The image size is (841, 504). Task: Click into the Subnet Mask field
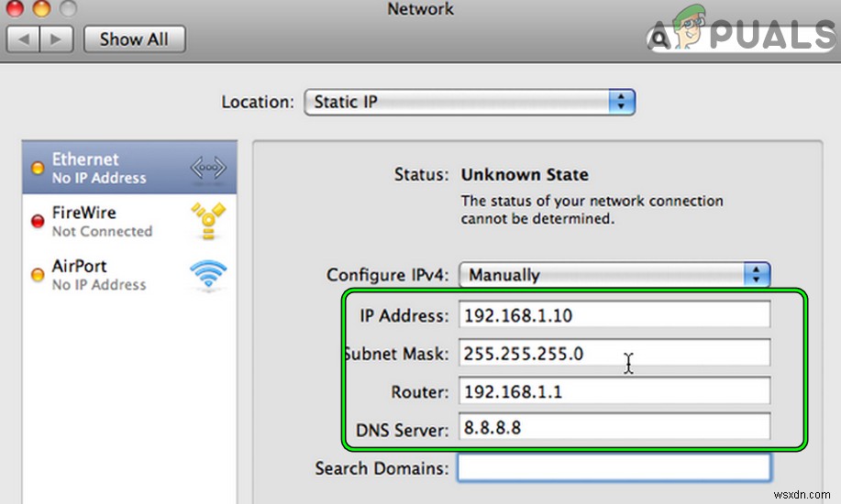click(x=614, y=353)
